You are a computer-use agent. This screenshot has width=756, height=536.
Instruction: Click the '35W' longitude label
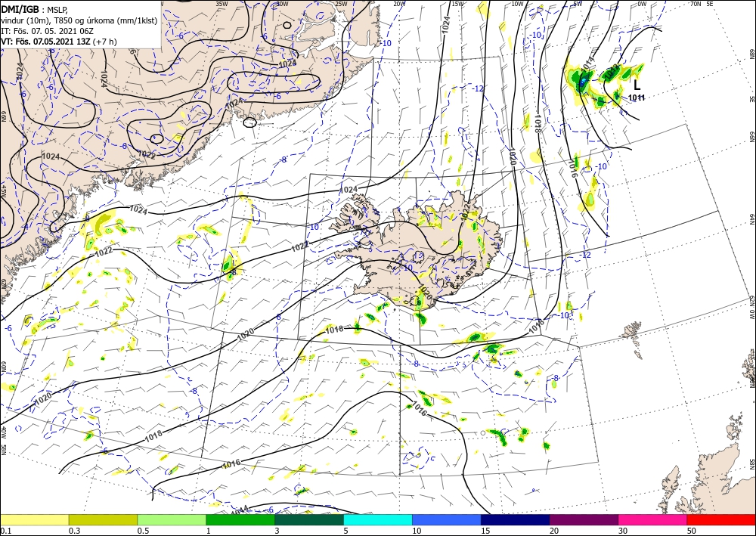(222, 4)
